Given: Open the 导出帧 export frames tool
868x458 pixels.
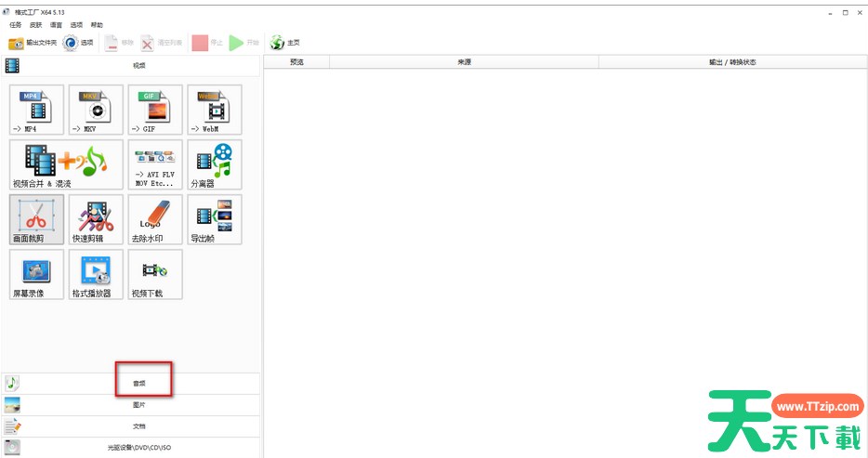Looking at the screenshot, I should tap(215, 219).
